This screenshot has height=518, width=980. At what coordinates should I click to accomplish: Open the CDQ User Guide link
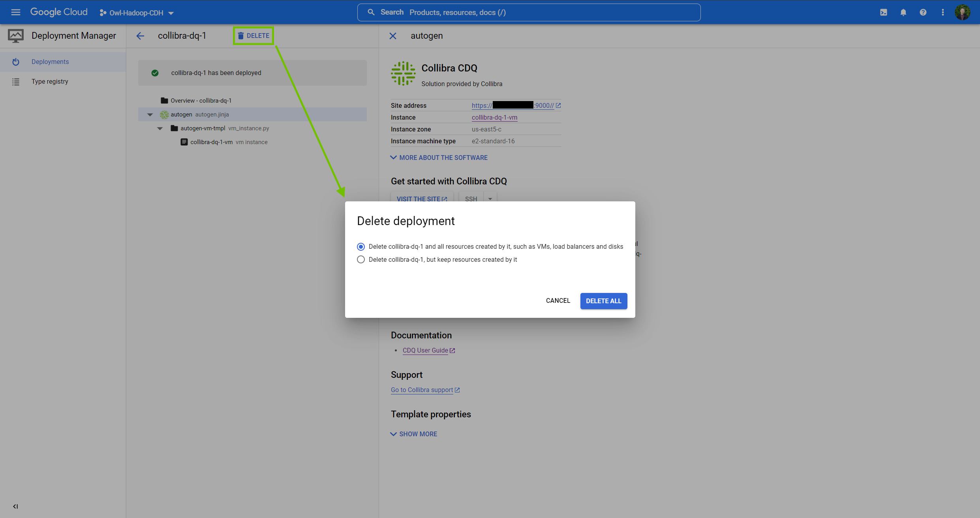(429, 351)
